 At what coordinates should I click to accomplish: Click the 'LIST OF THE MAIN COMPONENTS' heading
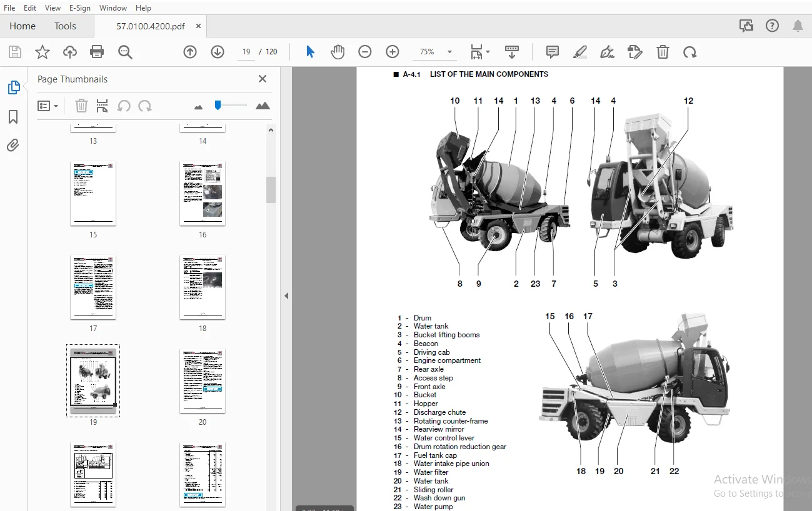[489, 74]
